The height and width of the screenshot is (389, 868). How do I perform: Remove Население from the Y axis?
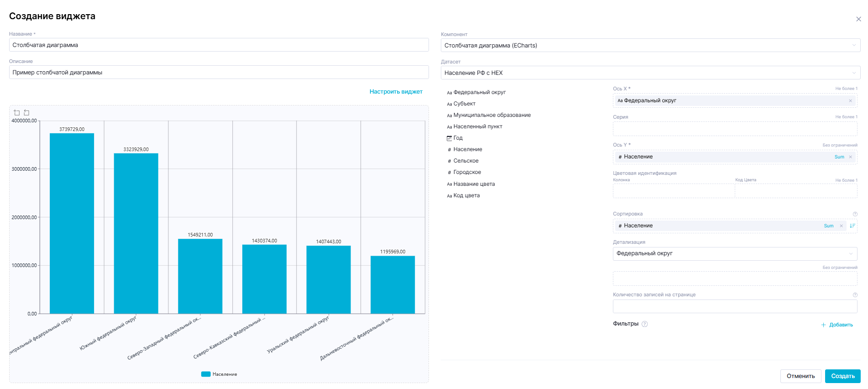(850, 157)
